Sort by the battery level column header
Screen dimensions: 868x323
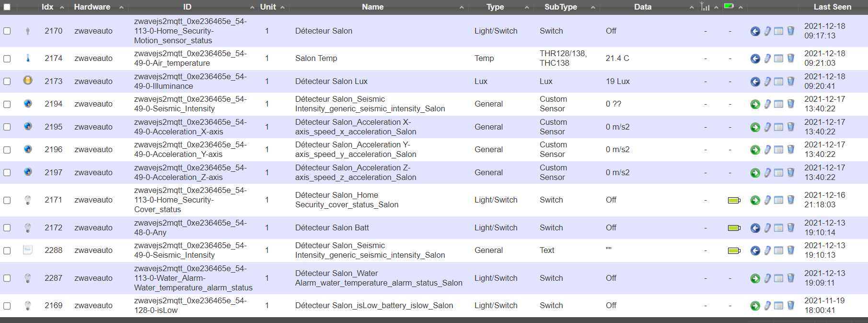pos(729,7)
